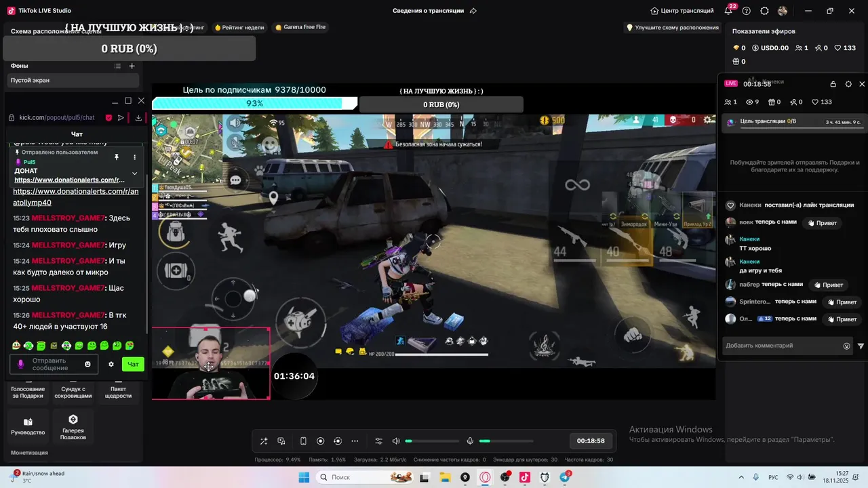The width and height of the screenshot is (868, 488).
Task: Switch to phone portrait layout icon
Action: click(303, 441)
